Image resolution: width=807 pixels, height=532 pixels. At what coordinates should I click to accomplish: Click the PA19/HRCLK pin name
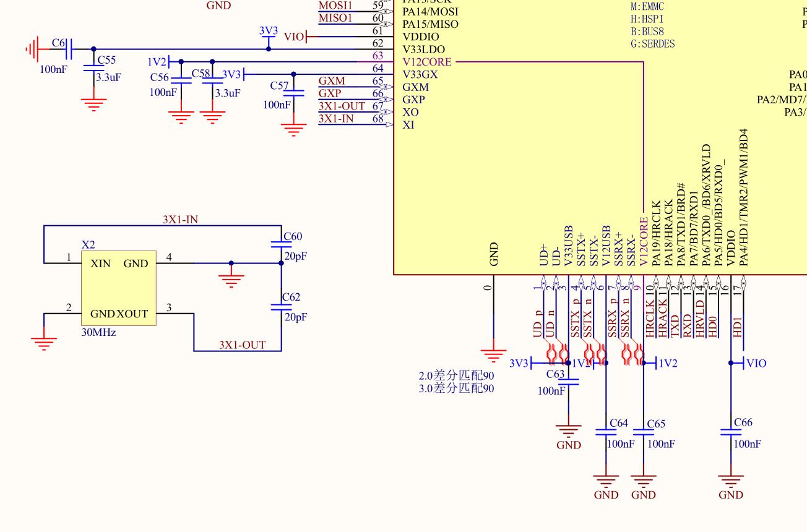[657, 233]
